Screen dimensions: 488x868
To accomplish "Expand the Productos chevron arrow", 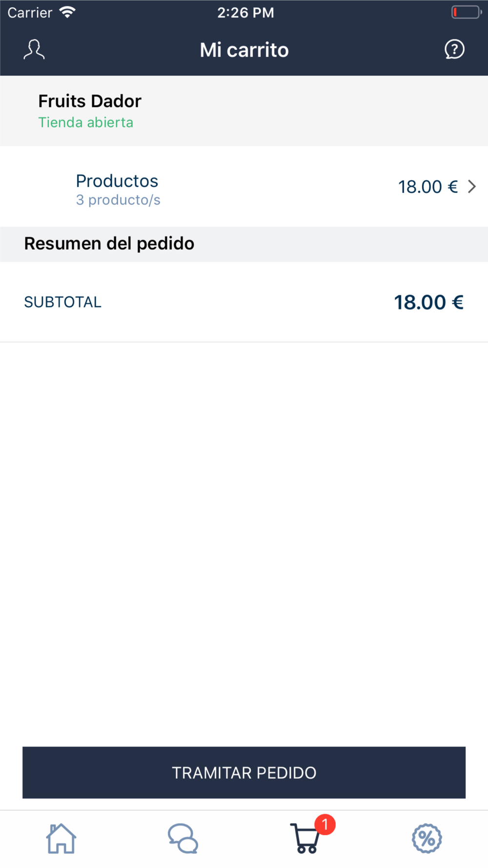I will coord(472,186).
